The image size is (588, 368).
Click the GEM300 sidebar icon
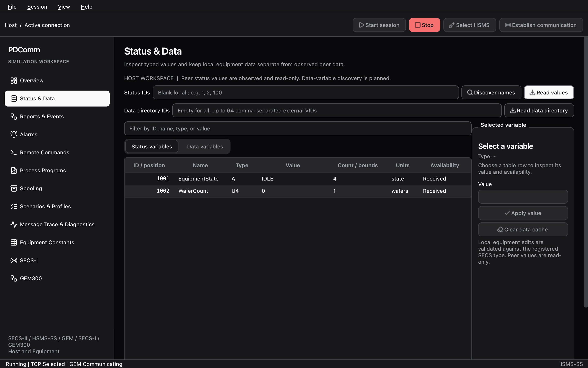[14, 279]
